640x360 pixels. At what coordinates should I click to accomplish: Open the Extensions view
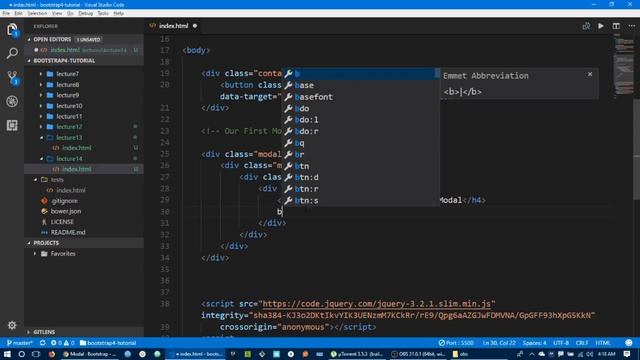click(x=12, y=125)
